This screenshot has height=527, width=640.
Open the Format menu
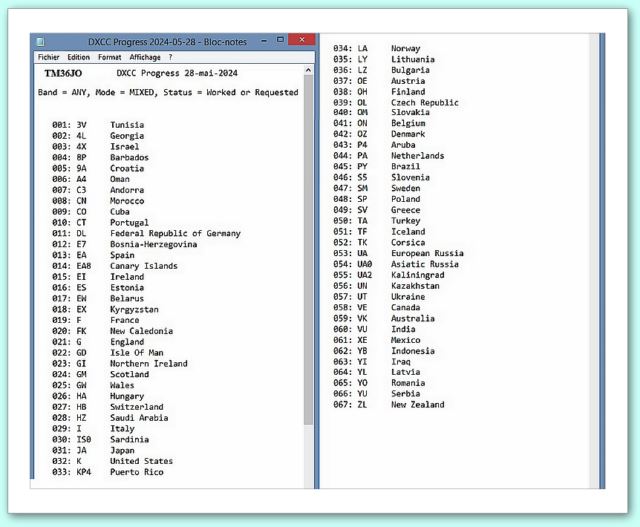[x=110, y=57]
